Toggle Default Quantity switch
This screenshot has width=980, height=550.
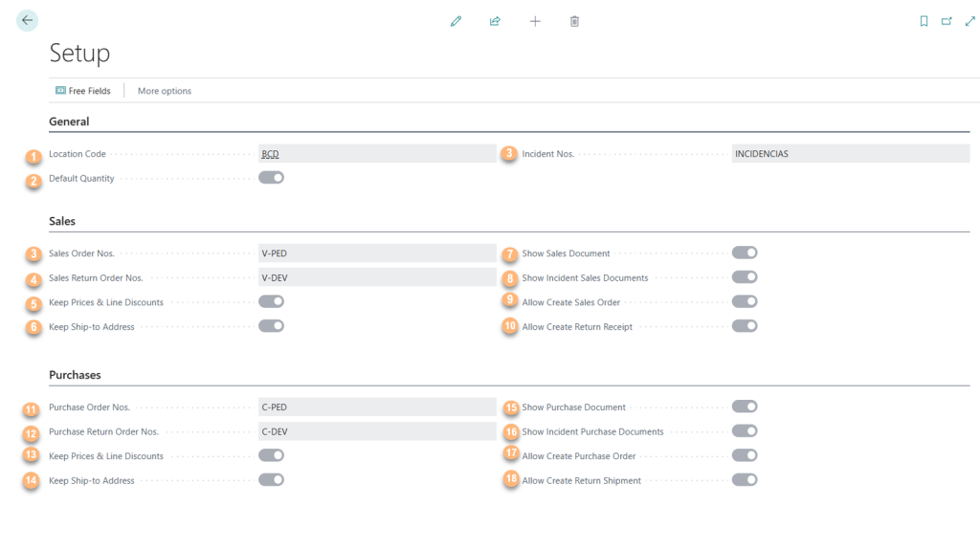(271, 178)
